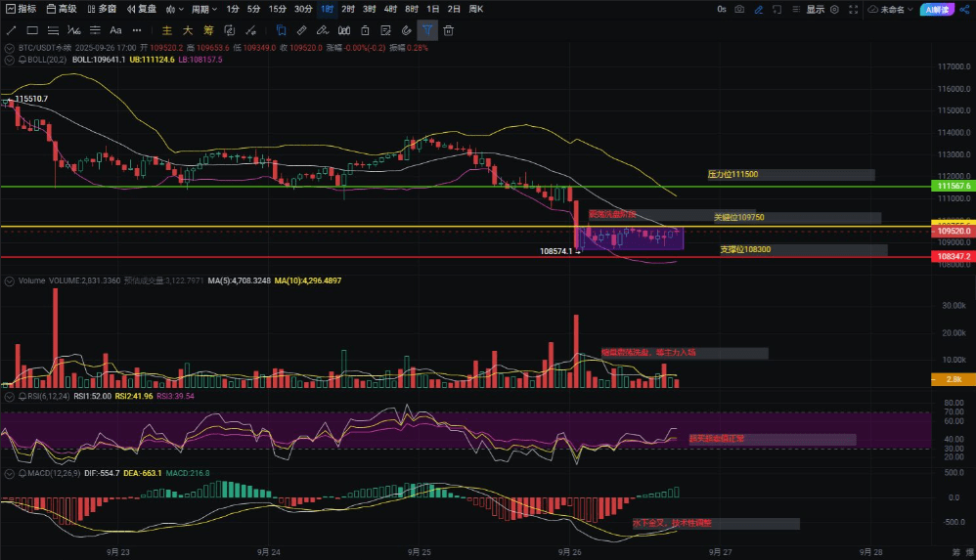Viewport: 976px width, 560px height.
Task: Click the candlestick pattern tool icon
Action: [343, 30]
